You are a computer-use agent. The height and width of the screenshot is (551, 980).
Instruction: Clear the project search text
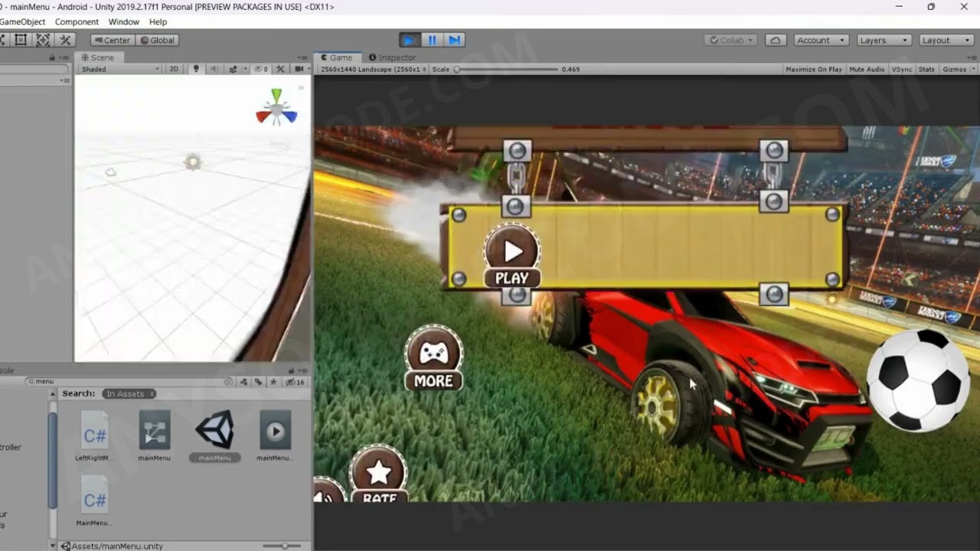tap(227, 381)
